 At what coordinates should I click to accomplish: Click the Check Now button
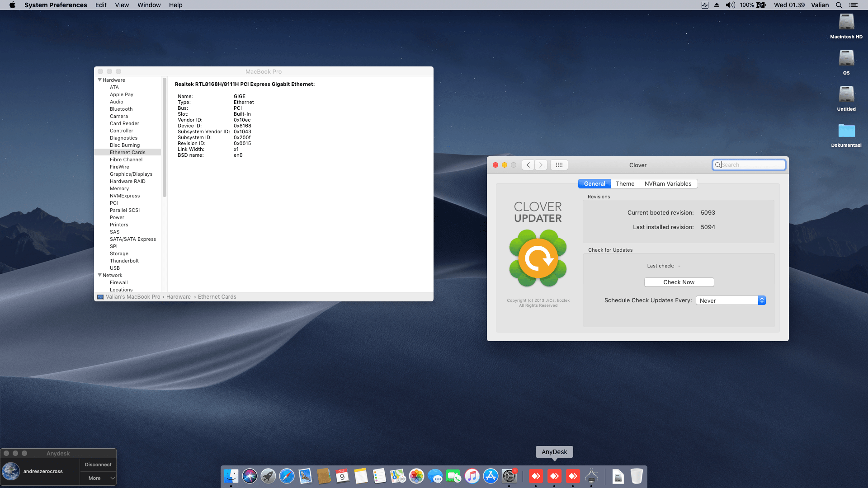point(679,282)
